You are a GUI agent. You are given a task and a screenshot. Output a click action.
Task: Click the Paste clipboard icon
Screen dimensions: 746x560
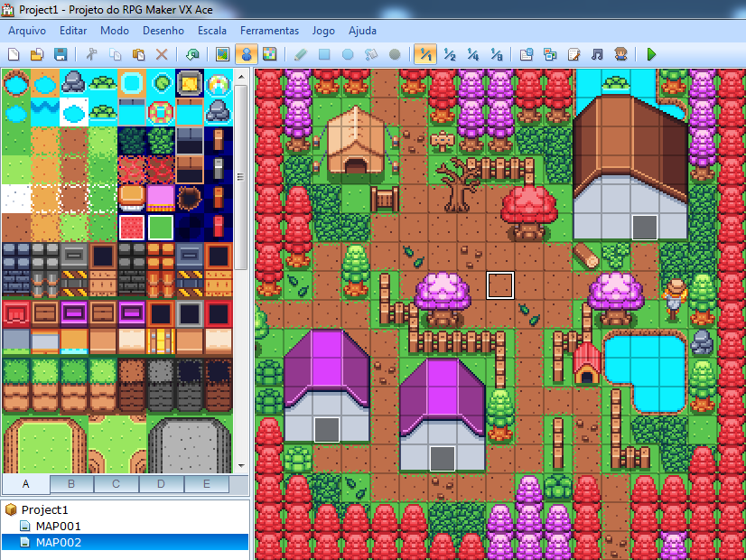[138, 54]
